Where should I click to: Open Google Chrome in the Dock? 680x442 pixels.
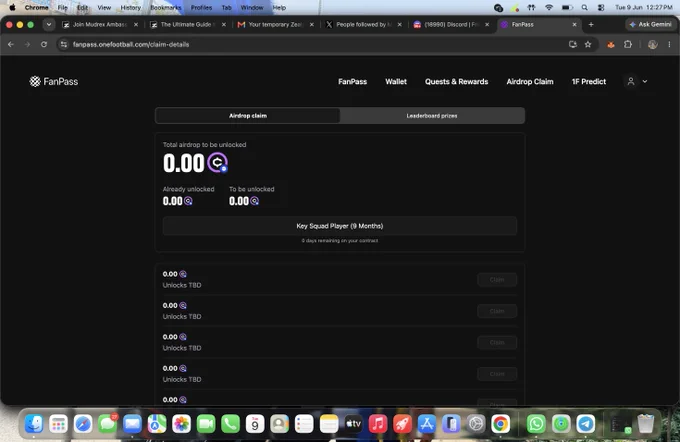(x=500, y=423)
